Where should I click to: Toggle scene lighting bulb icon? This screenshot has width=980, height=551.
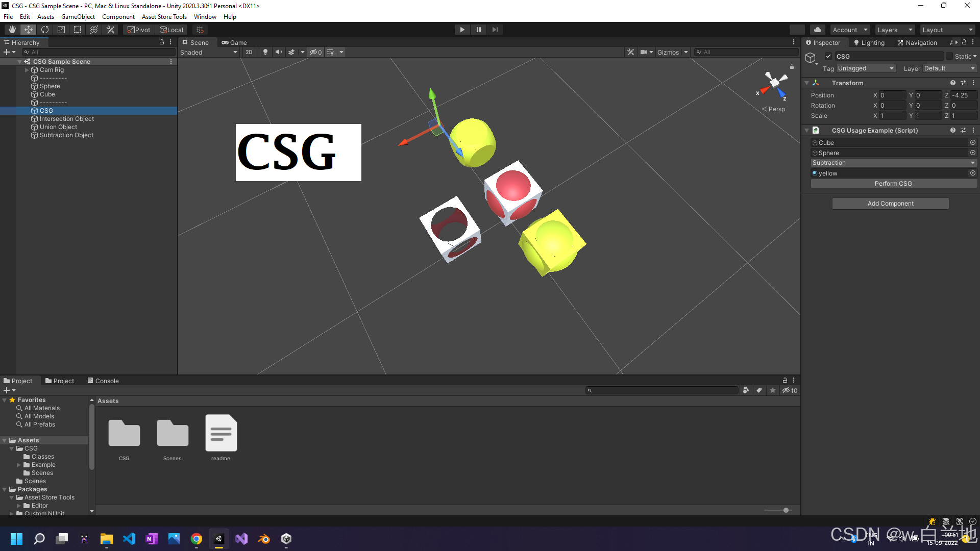coord(265,52)
